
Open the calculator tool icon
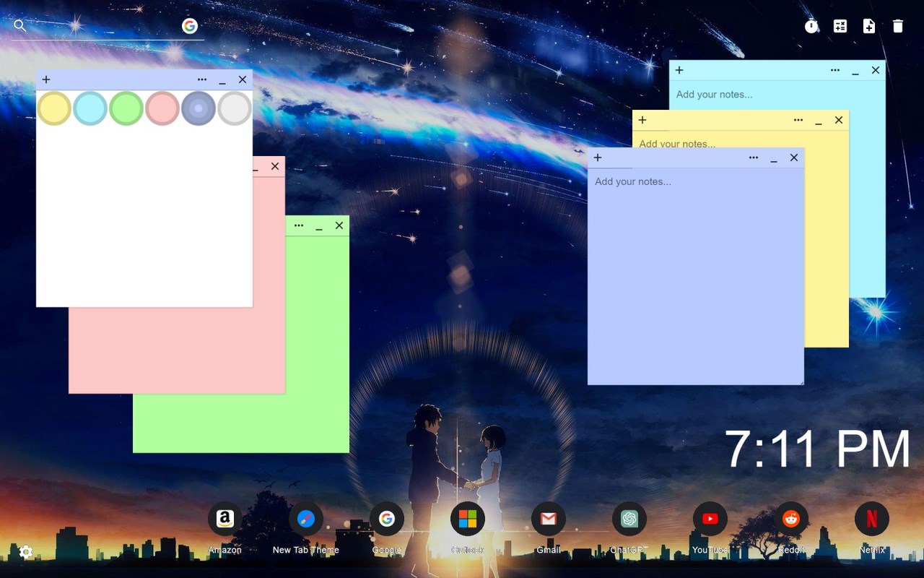coord(840,26)
